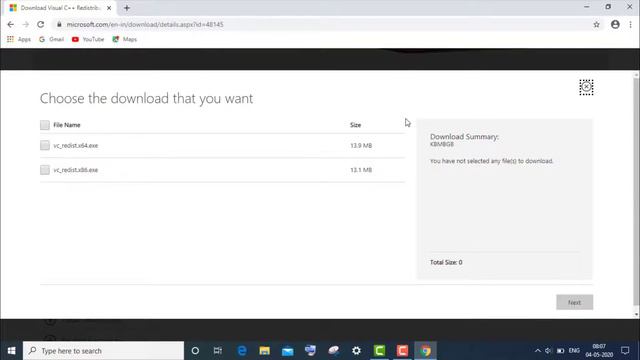Open Task View on the taskbar
Image resolution: width=640 pixels, height=360 pixels.
218,351
